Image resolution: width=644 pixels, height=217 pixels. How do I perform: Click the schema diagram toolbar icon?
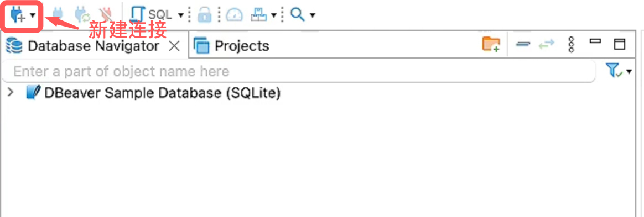point(259,15)
